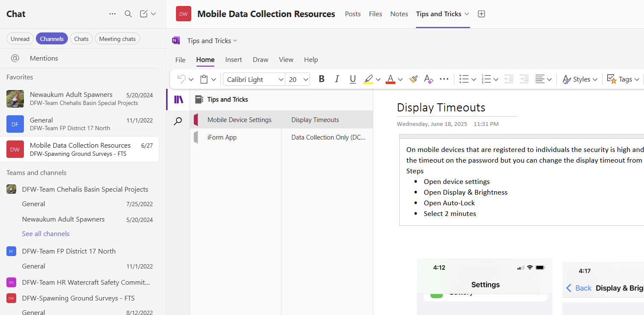The image size is (644, 315).
Task: Click the red DW team avatar in the header
Action: point(184,14)
